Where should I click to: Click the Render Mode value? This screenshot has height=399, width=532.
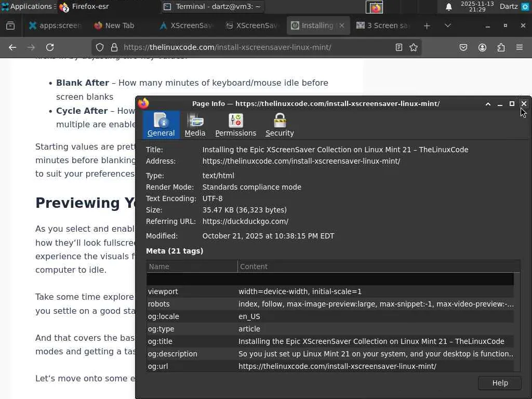pyautogui.click(x=252, y=187)
